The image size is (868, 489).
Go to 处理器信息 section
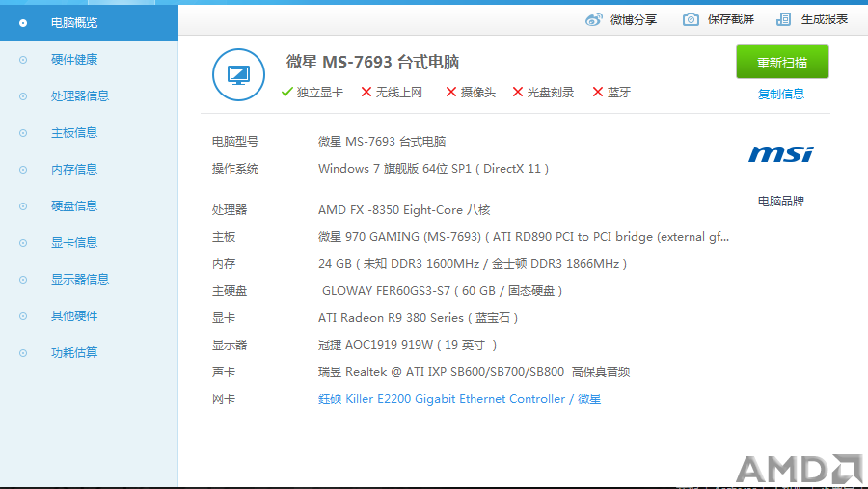80,95
